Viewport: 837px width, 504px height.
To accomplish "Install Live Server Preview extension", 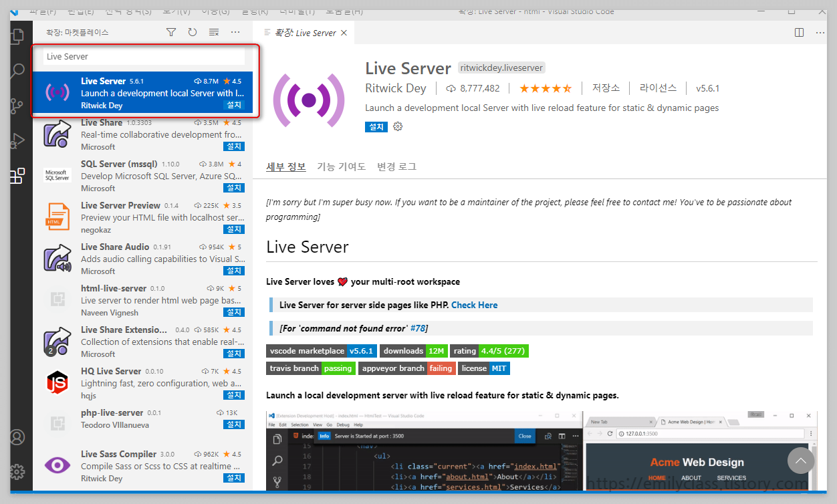I will (x=234, y=229).
